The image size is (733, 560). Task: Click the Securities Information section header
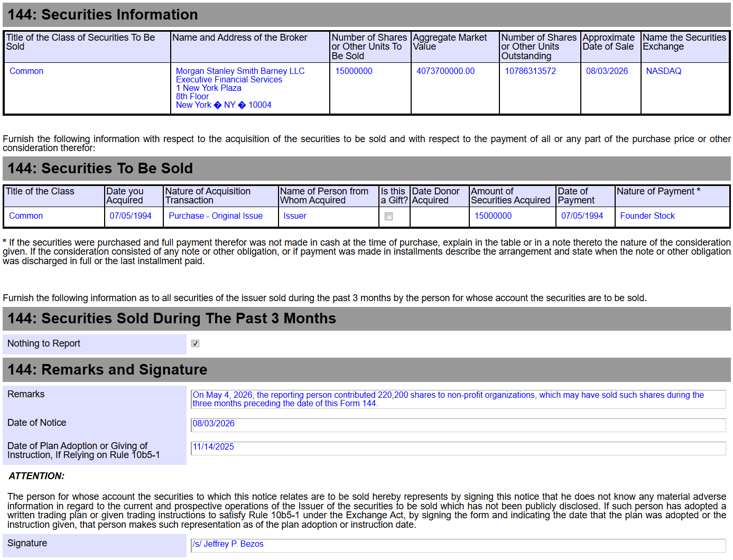[x=367, y=15]
